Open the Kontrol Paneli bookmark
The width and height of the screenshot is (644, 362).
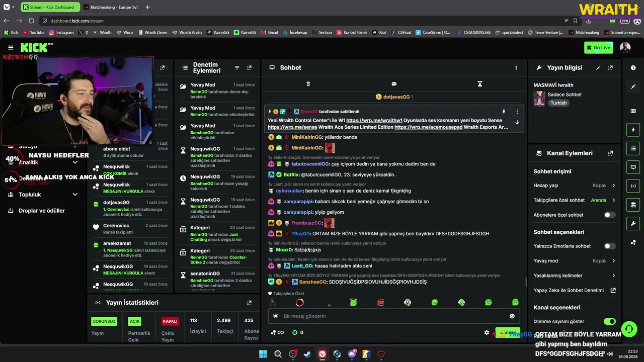pos(352,32)
